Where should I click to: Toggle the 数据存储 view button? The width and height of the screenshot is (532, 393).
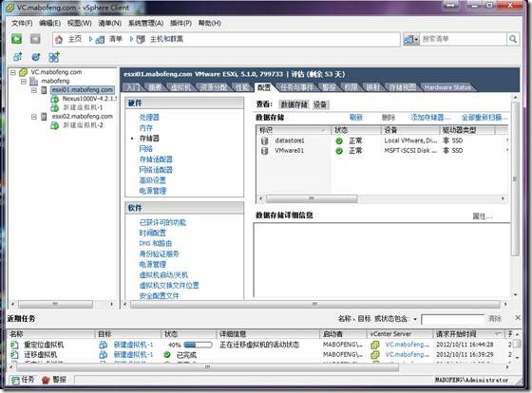pyautogui.click(x=294, y=104)
